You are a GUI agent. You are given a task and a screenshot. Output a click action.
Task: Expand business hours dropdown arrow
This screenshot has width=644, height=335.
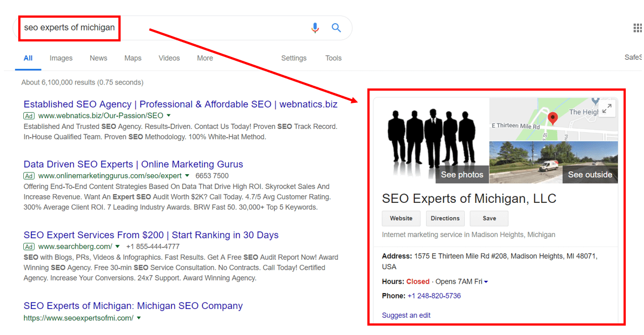pos(486,282)
